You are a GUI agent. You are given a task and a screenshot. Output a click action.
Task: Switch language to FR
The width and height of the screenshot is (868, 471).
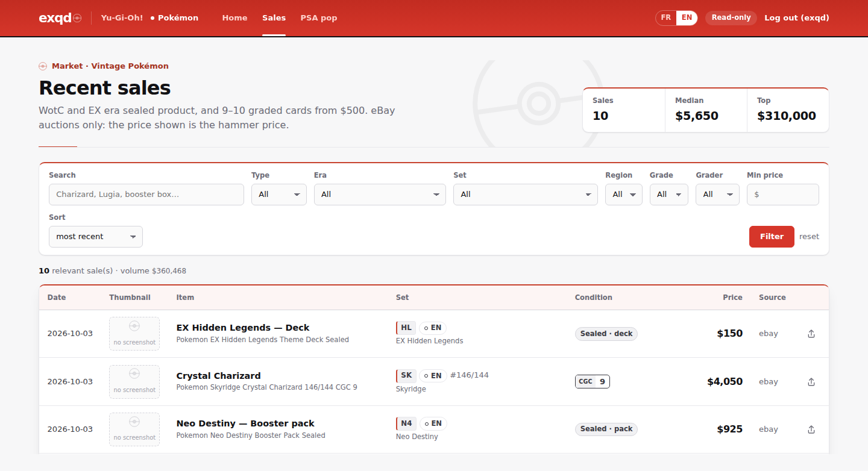(x=666, y=18)
